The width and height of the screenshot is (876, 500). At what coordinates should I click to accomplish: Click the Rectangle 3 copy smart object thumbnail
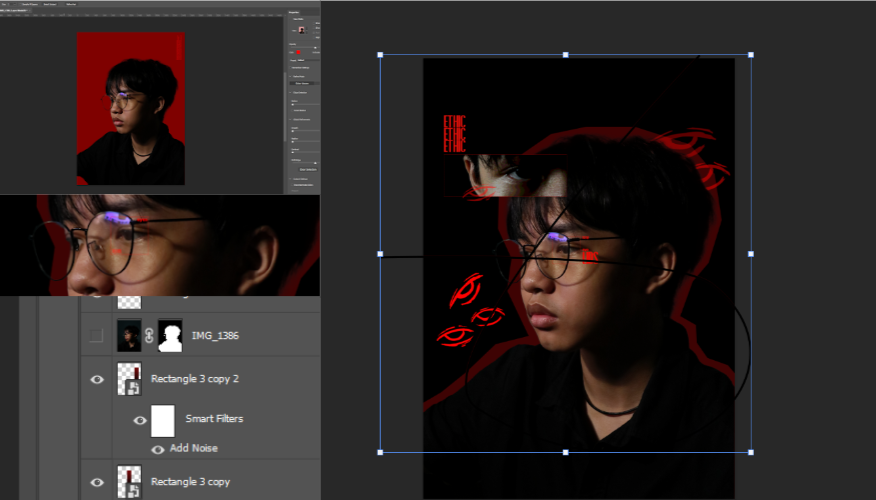(129, 481)
